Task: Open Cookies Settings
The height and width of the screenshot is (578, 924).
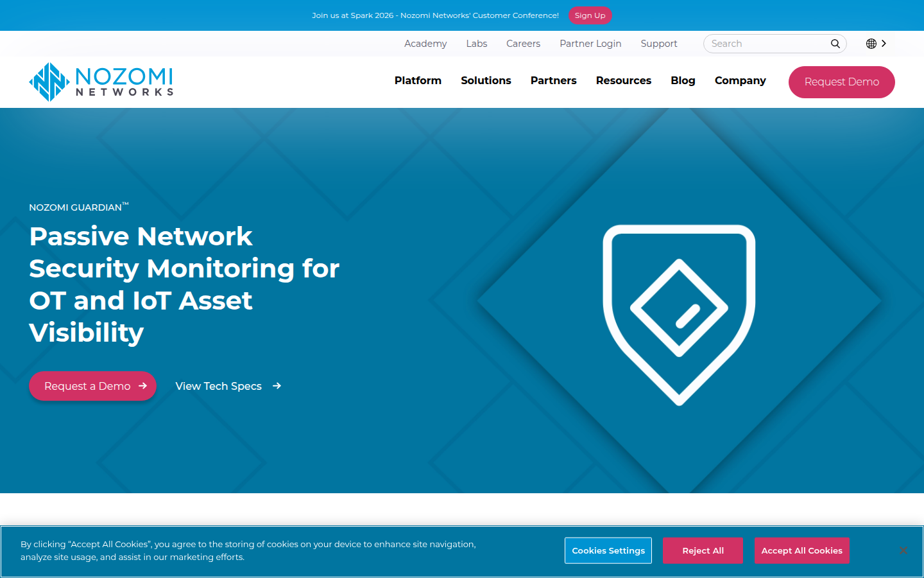Action: (x=608, y=550)
